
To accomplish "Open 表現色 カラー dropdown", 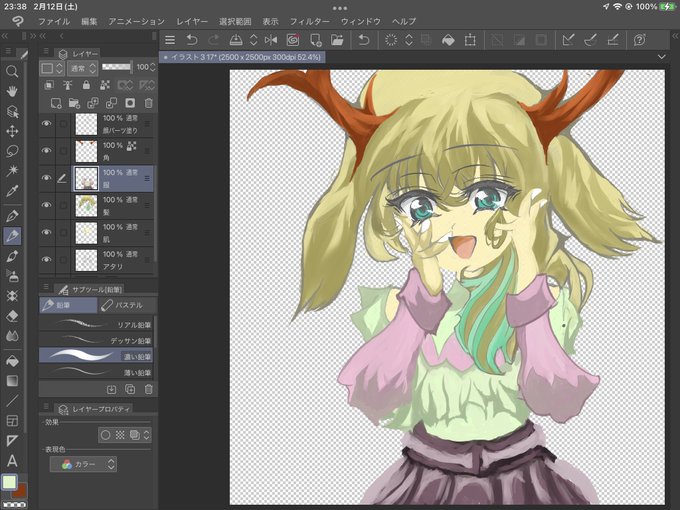I will tap(83, 464).
